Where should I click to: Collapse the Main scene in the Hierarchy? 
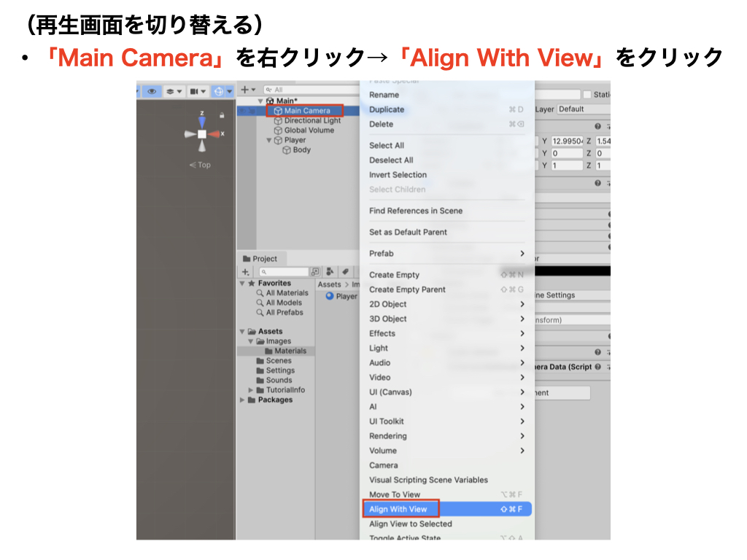[x=260, y=101]
